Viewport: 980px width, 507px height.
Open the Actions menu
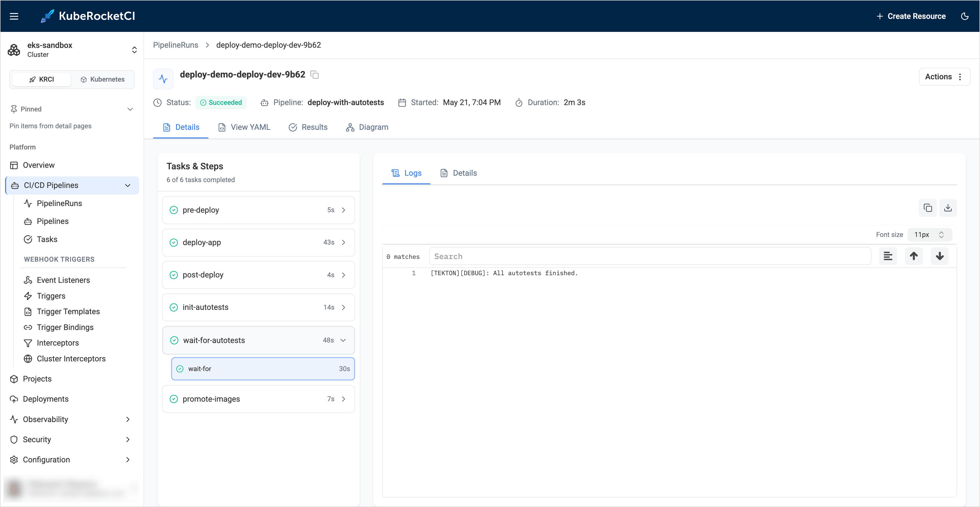944,77
